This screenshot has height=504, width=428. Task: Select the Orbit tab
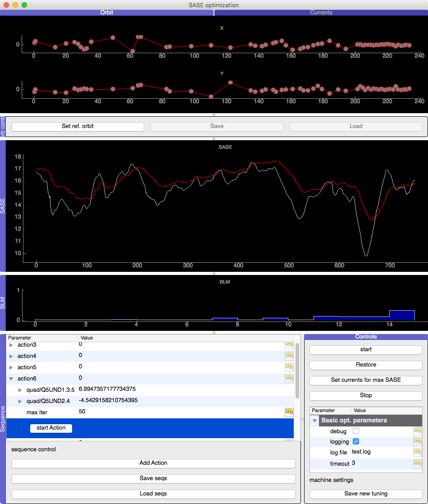click(x=107, y=13)
